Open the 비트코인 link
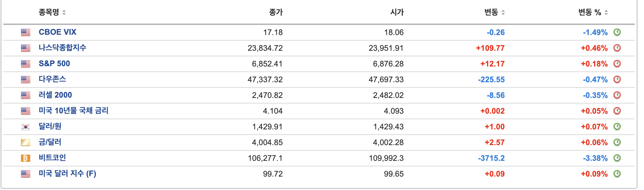 point(52,158)
